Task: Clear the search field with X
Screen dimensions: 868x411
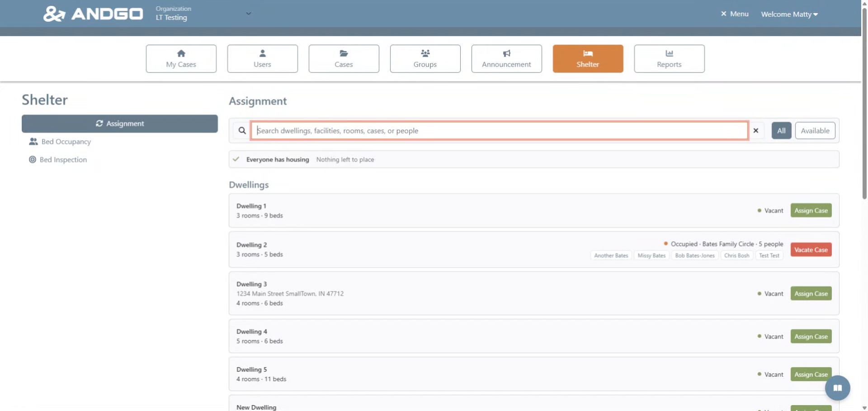Action: (x=756, y=131)
